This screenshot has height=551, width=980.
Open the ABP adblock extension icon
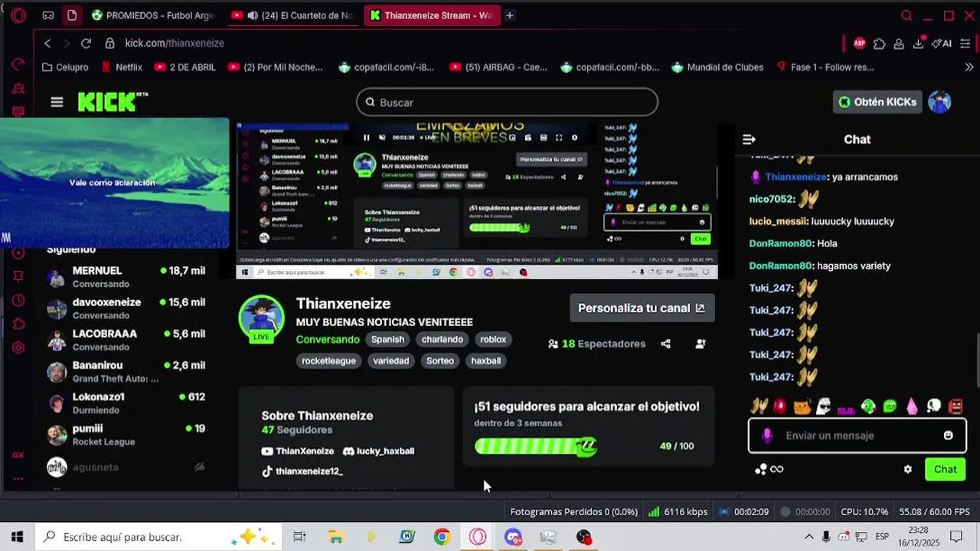[x=859, y=44]
